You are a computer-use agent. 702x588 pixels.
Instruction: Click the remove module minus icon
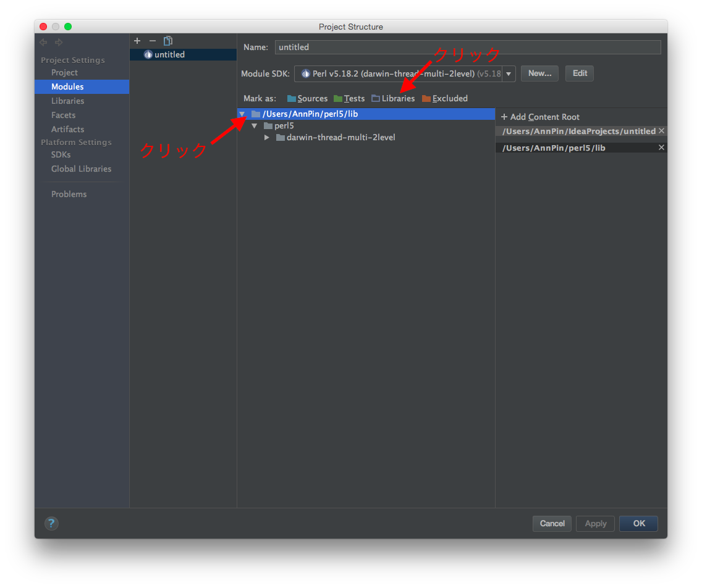pos(153,41)
